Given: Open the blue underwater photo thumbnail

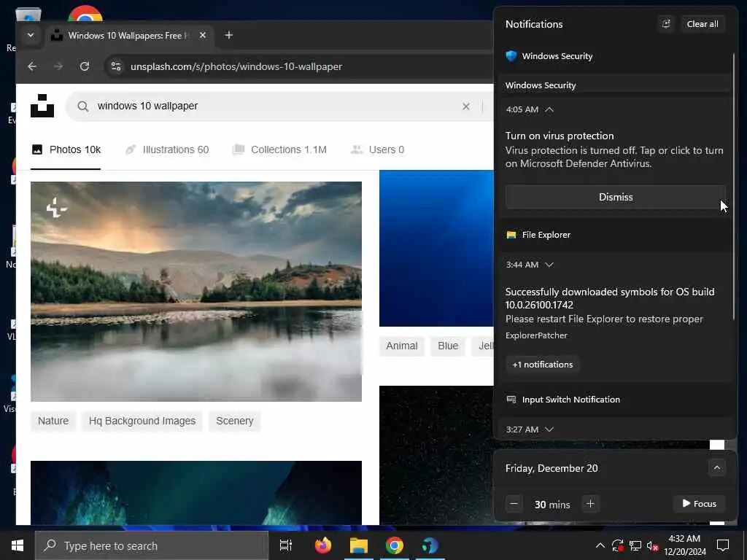Looking at the screenshot, I should [436, 248].
